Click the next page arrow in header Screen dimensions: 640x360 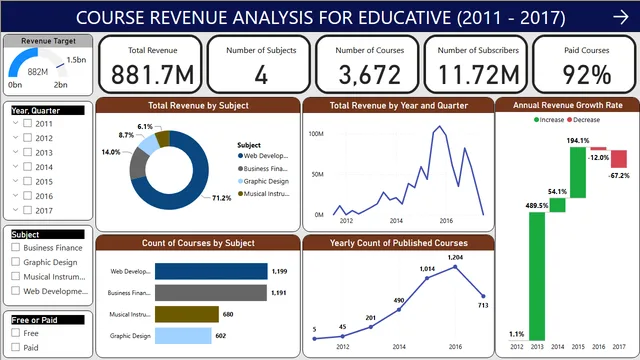coord(620,17)
